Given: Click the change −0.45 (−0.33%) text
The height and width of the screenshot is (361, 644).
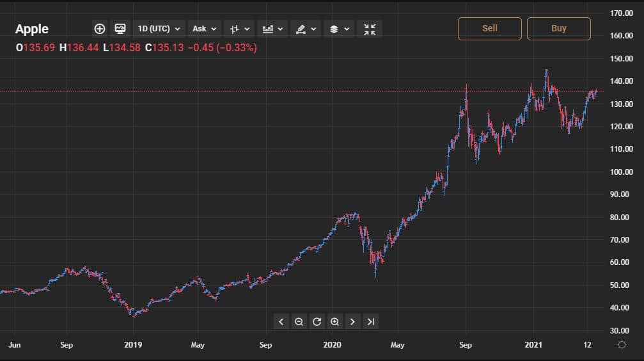Looking at the screenshot, I should (x=222, y=48).
